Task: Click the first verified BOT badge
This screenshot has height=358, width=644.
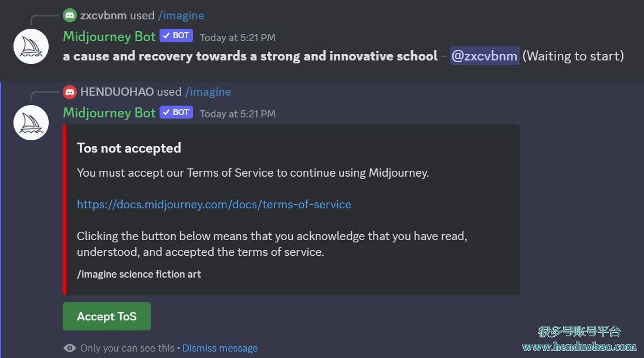Action: pyautogui.click(x=176, y=36)
